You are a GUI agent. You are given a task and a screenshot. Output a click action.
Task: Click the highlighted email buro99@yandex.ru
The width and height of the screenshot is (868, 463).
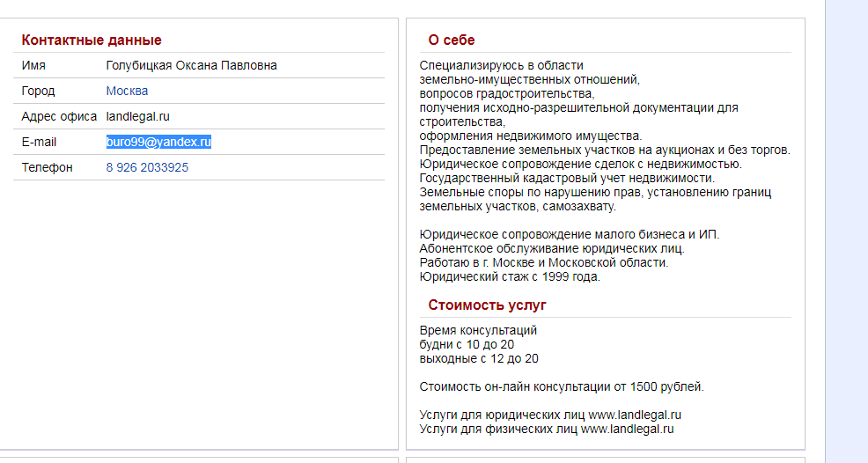tap(158, 142)
